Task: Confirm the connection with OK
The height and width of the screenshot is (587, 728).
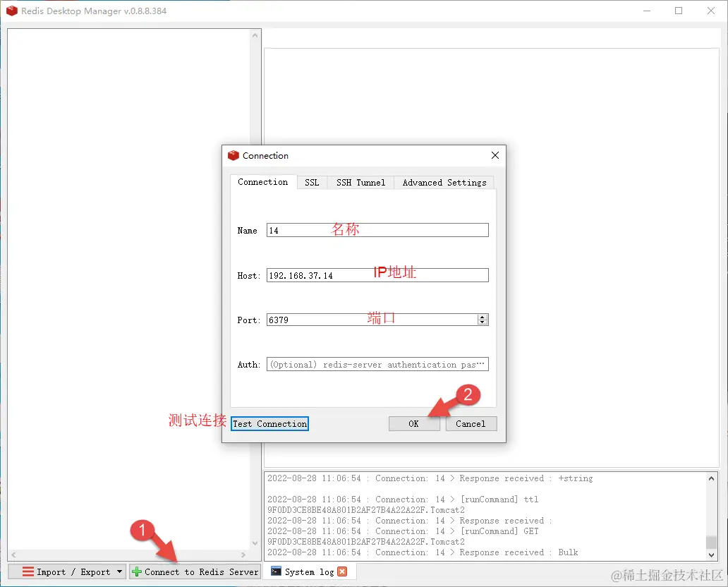Action: [x=413, y=423]
